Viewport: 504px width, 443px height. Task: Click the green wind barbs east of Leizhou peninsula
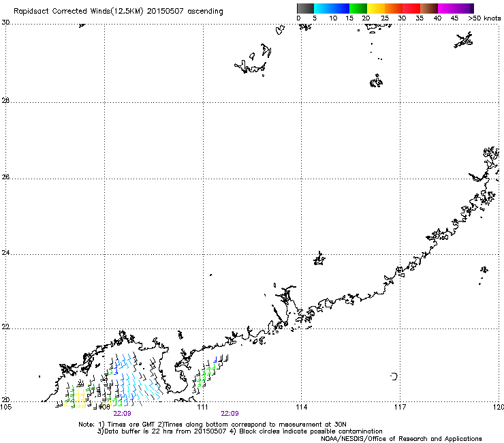tap(206, 375)
